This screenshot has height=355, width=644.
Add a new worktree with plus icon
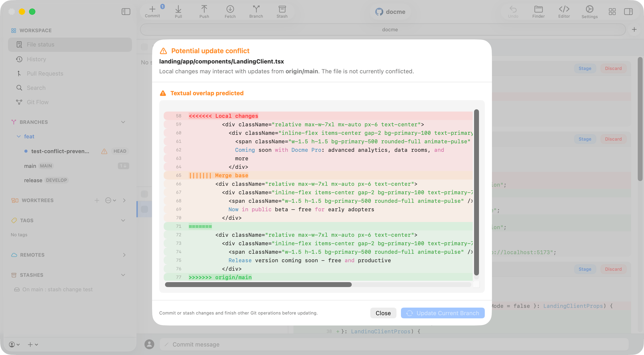click(97, 200)
